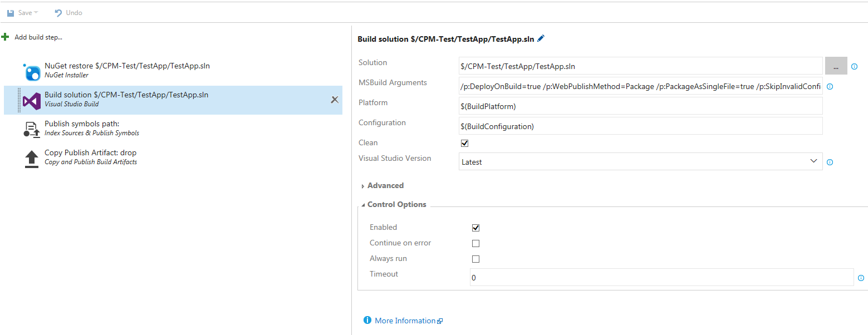Screen dimensions: 868x335
Task: Collapse the Control Options section
Action: 396,205
